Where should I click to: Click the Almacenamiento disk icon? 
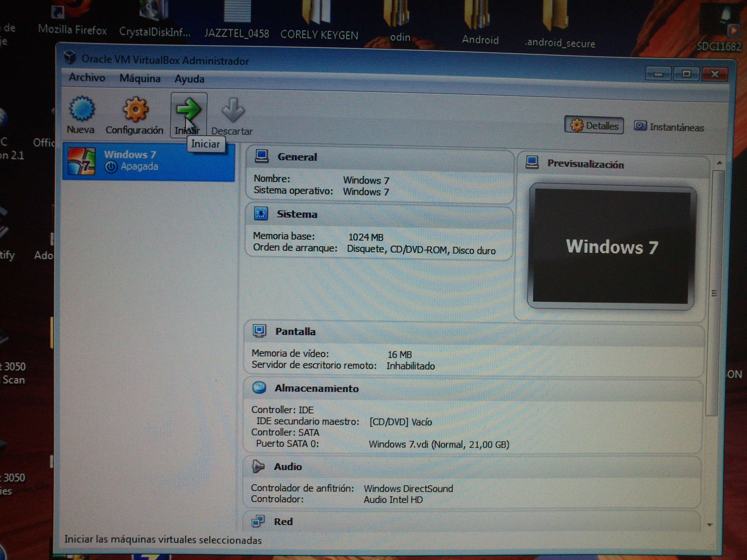click(259, 387)
